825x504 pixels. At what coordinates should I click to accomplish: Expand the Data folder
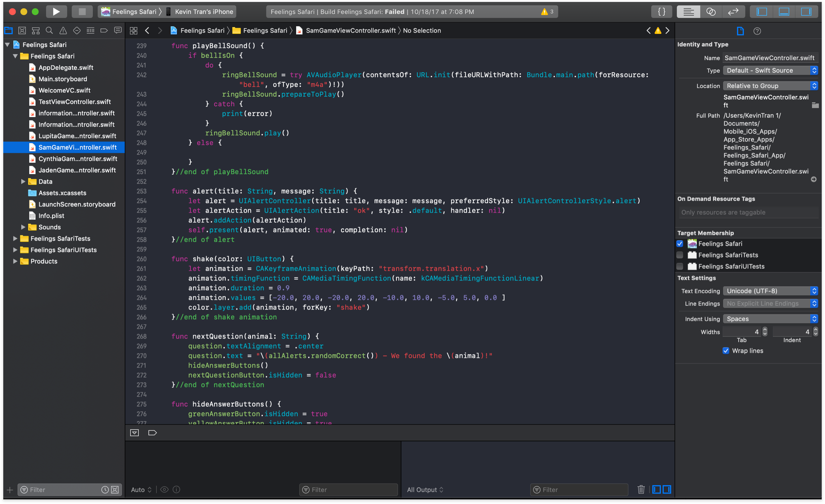(23, 182)
